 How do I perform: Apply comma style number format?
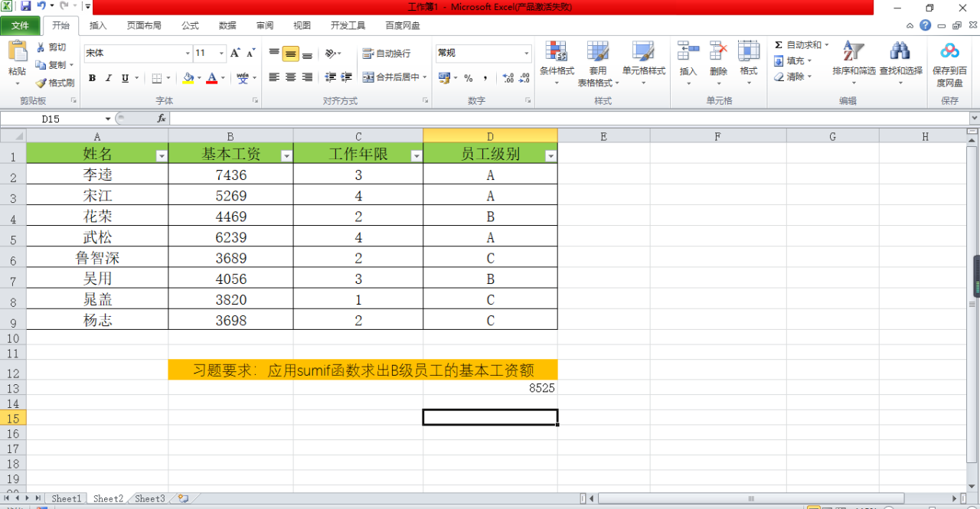(486, 78)
